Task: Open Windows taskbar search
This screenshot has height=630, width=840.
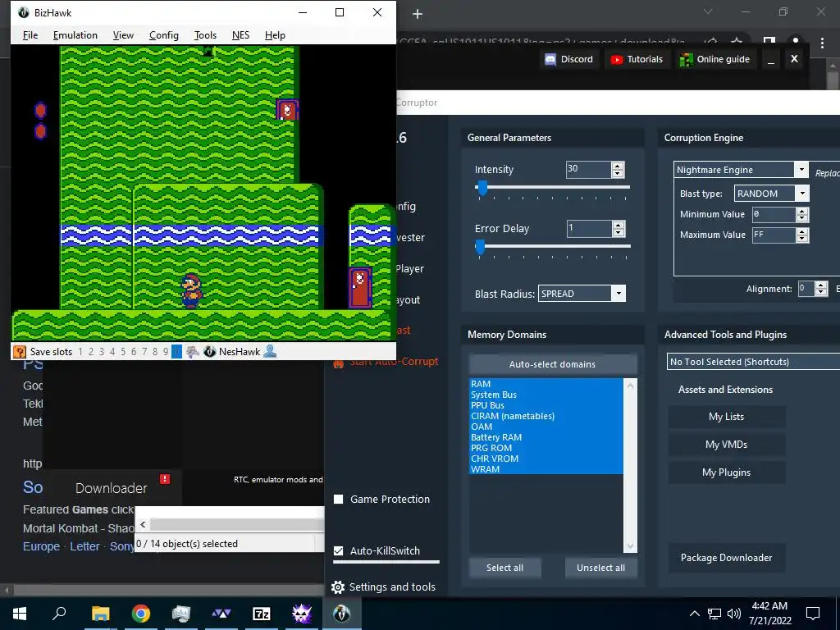Action: (59, 614)
